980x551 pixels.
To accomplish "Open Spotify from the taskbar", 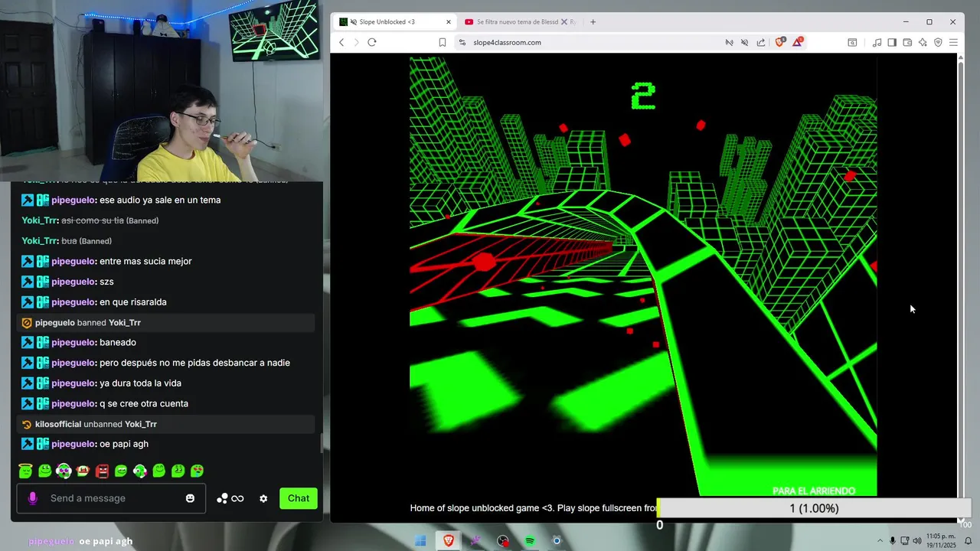I will click(530, 541).
